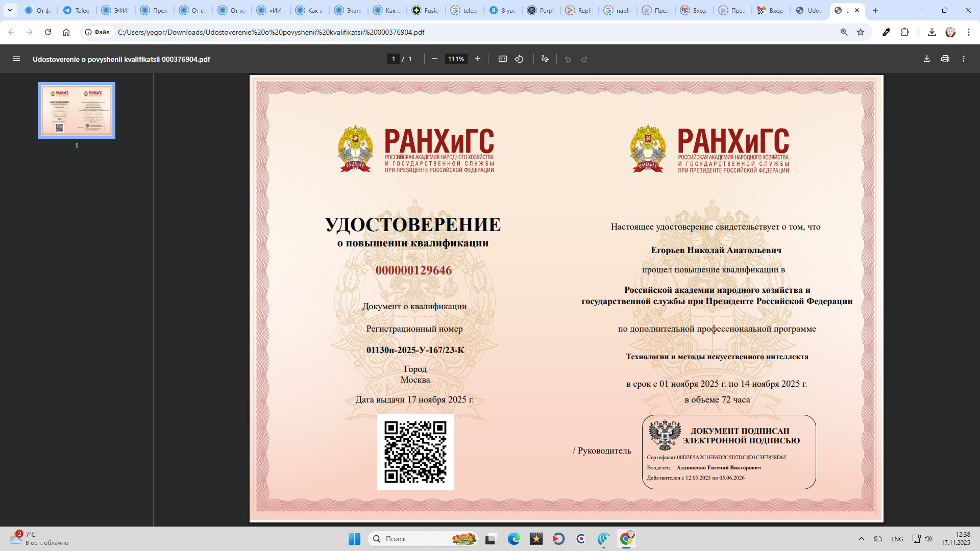Switch to the Repli tab
980x551 pixels.
pyautogui.click(x=579, y=10)
